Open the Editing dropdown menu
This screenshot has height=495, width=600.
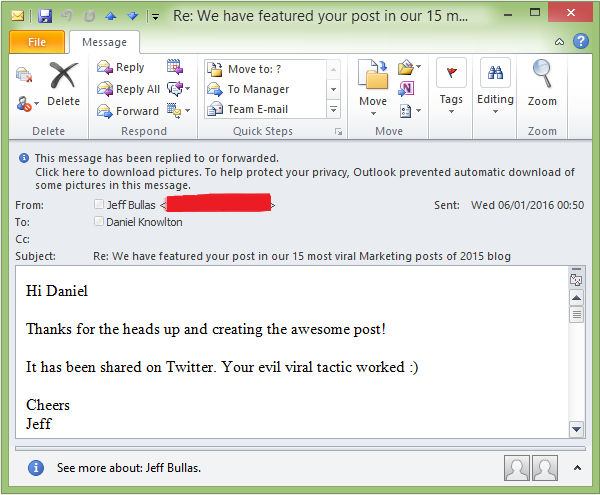coord(495,111)
